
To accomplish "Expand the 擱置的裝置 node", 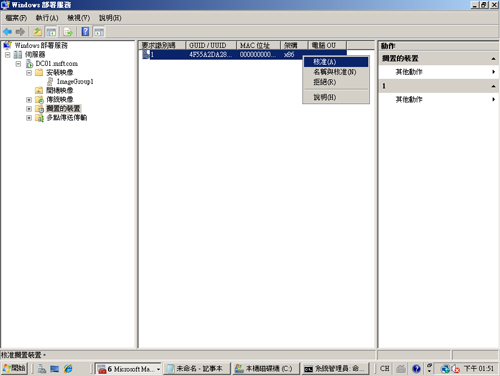I will [x=29, y=108].
